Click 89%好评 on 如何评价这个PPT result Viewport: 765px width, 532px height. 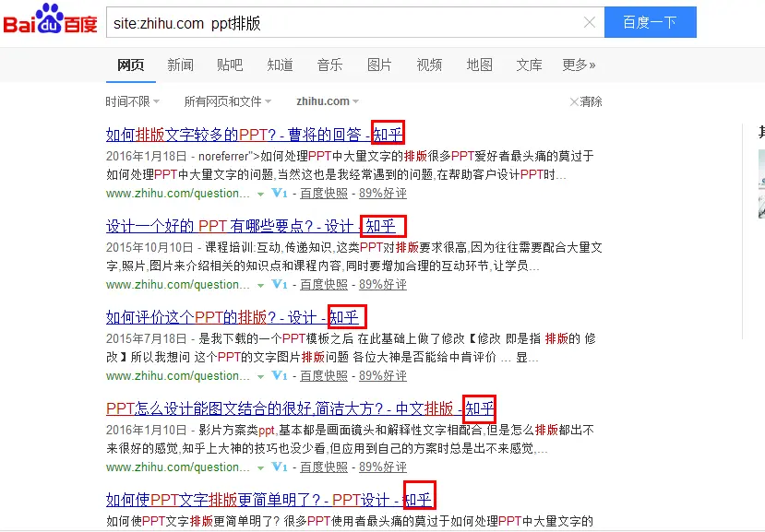tap(383, 375)
